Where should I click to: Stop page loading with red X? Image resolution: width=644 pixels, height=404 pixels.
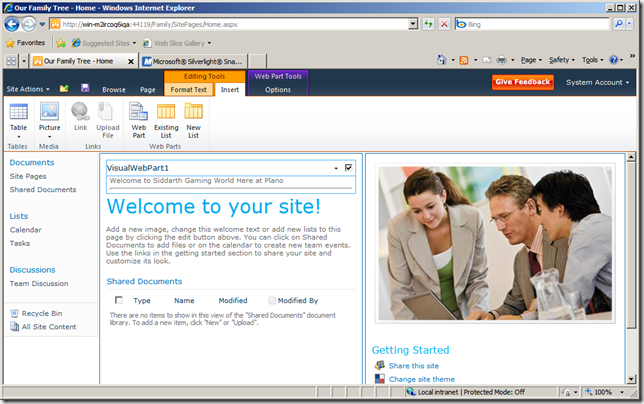444,24
